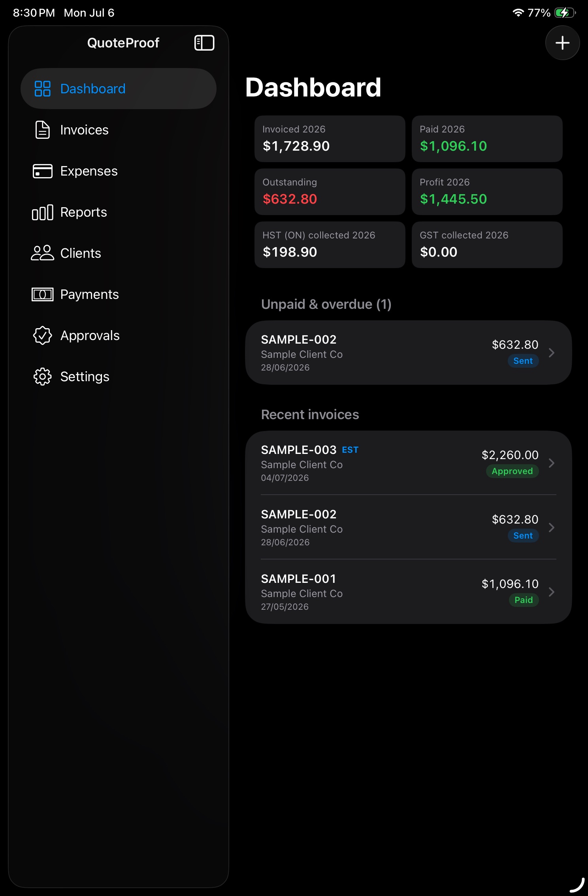The image size is (588, 896).
Task: Click the Settings gear icon
Action: (42, 377)
